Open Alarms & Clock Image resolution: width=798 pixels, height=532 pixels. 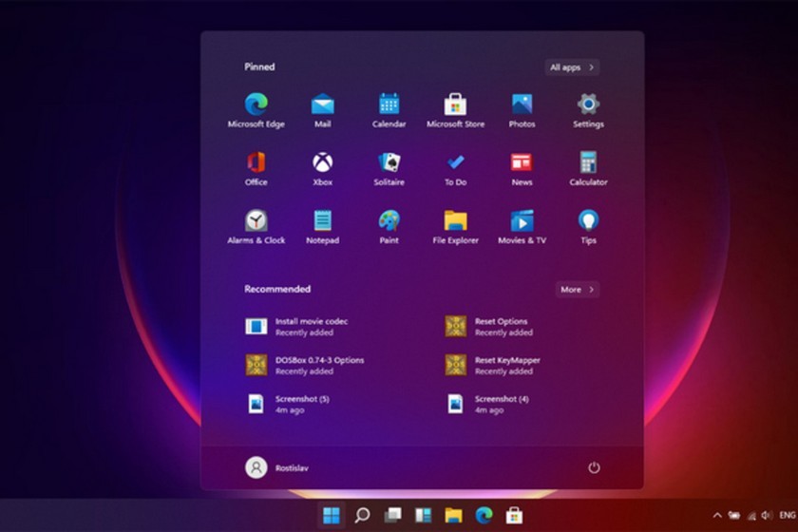[256, 227]
